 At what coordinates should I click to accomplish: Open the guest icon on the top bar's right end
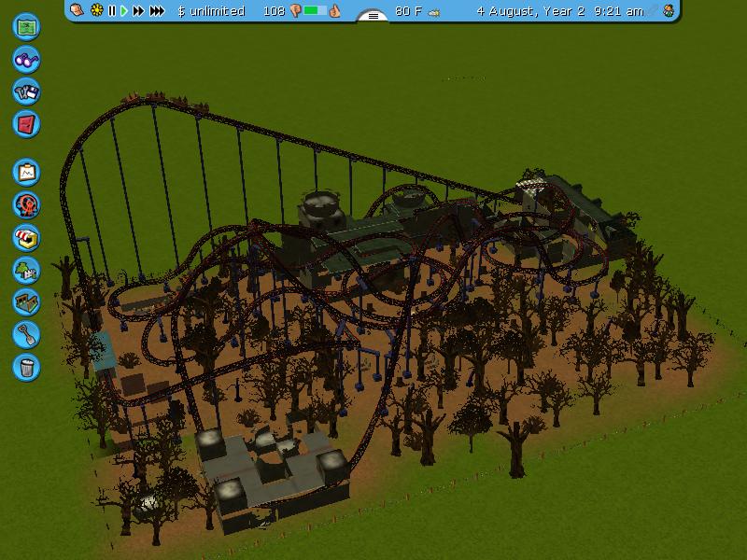pyautogui.click(x=669, y=10)
